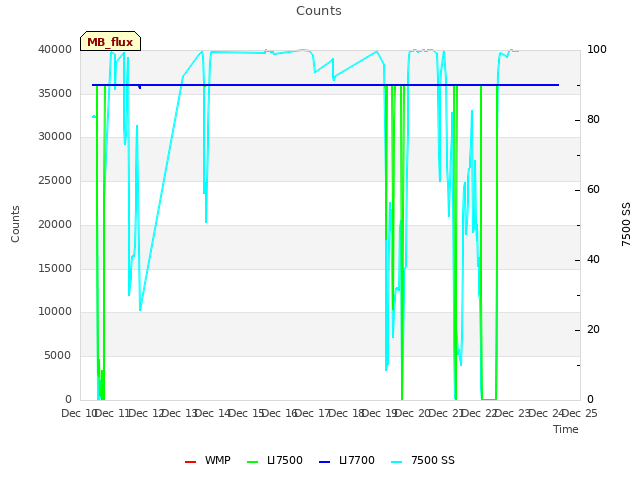Click the cyan 7500 SS legend line
This screenshot has height=480, width=640.
point(396,462)
